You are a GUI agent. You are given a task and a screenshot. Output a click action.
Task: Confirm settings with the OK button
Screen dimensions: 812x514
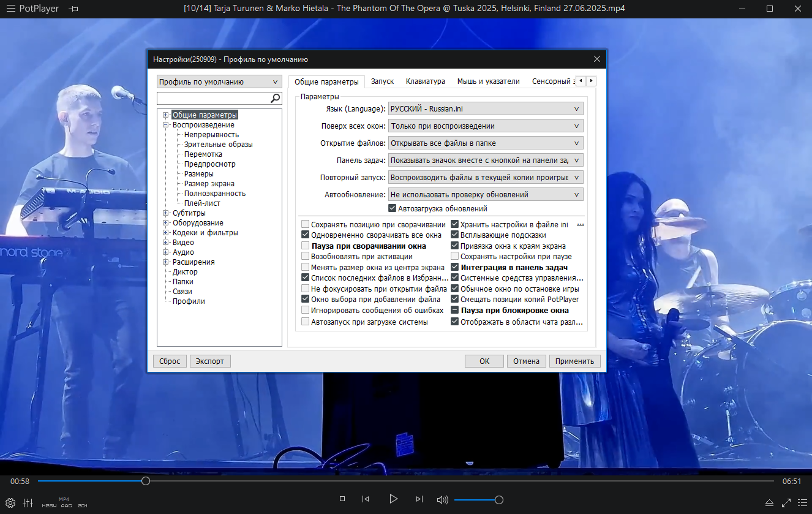[x=484, y=361]
